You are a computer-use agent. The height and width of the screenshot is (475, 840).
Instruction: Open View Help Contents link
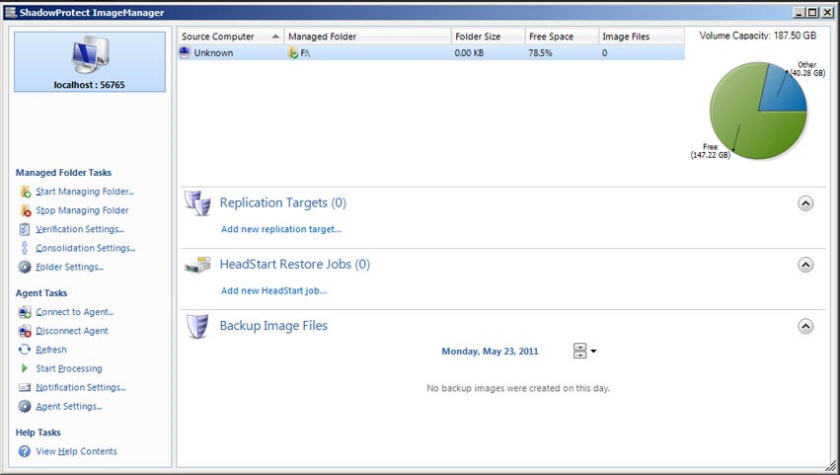click(76, 451)
